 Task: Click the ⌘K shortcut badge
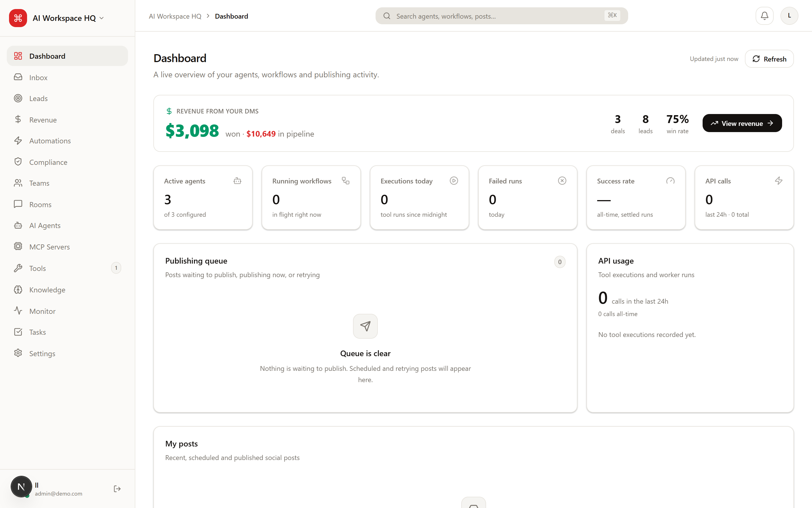click(612, 16)
